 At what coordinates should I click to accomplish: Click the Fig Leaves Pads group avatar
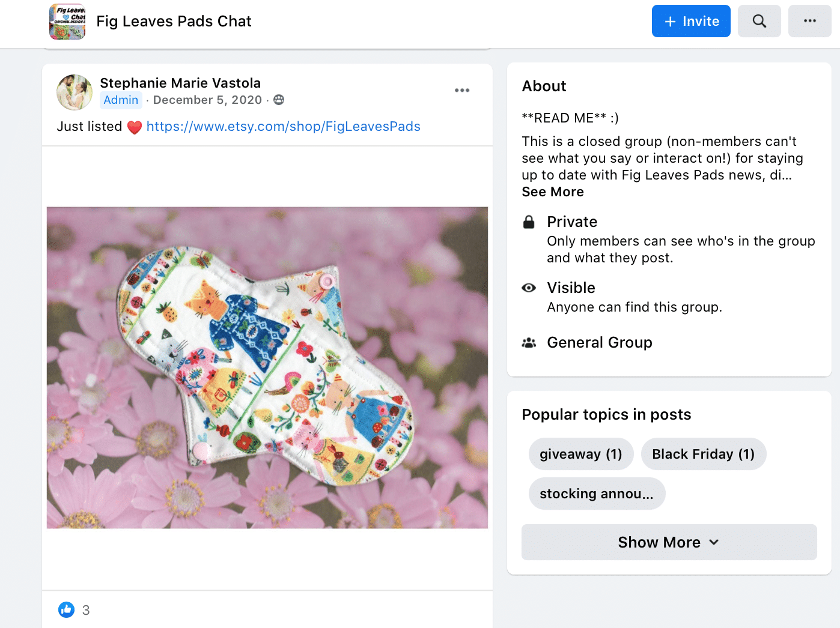tap(67, 22)
